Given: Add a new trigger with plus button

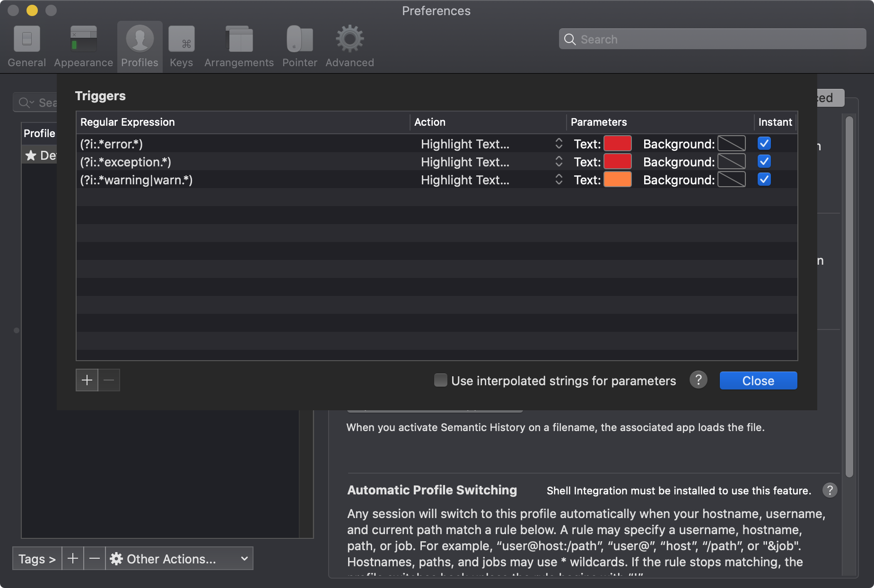Looking at the screenshot, I should (x=87, y=380).
